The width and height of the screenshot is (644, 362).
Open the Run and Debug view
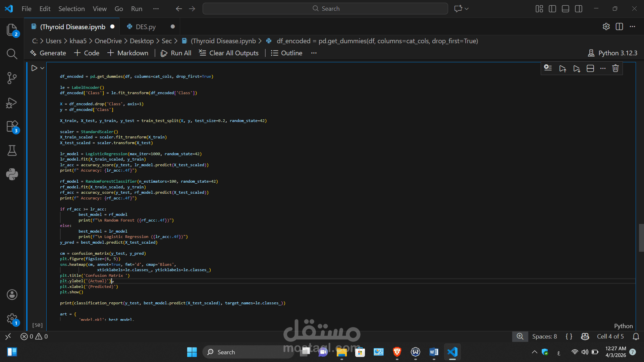12,102
